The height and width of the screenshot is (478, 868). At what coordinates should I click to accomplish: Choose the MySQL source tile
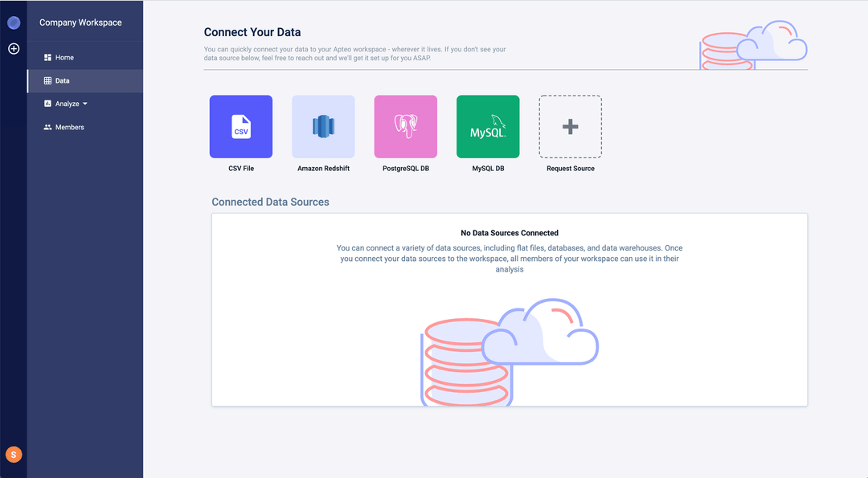click(x=489, y=127)
